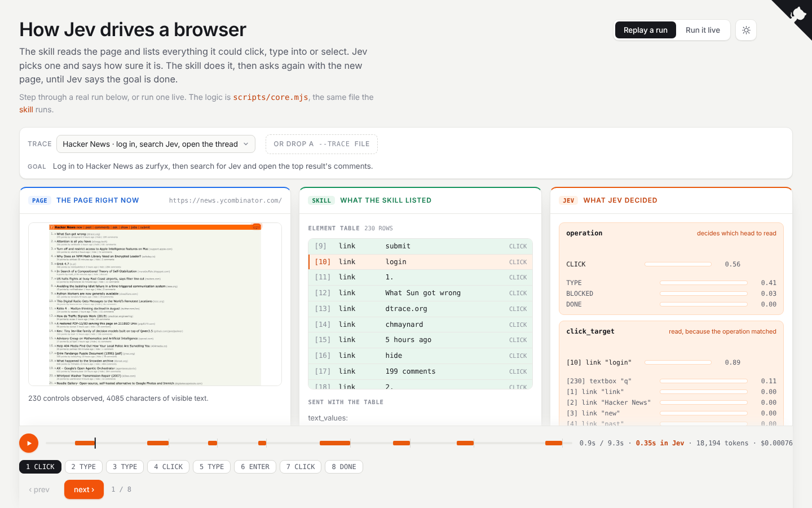The height and width of the screenshot is (508, 812).
Task: Click the [230] textbox "q" row
Action: coord(671,381)
